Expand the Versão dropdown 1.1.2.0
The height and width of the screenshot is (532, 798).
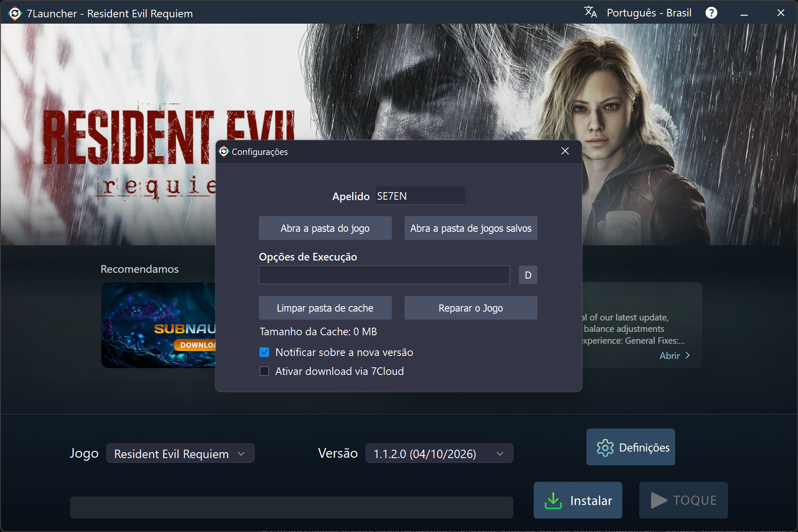(439, 453)
